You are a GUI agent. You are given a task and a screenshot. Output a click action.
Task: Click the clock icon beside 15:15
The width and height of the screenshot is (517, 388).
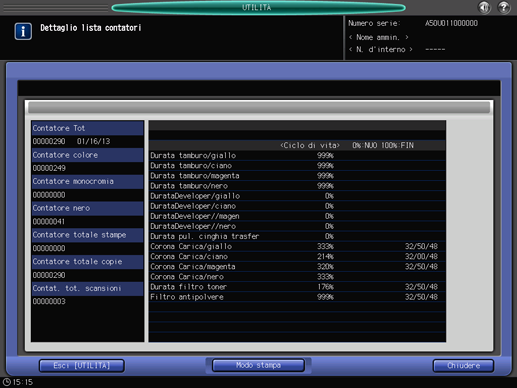(x=6, y=382)
